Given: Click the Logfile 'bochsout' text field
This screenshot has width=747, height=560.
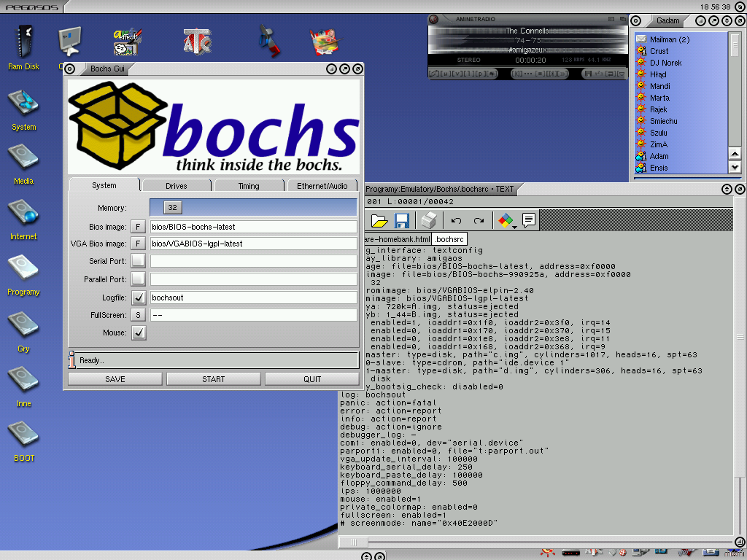Looking at the screenshot, I should (x=253, y=297).
